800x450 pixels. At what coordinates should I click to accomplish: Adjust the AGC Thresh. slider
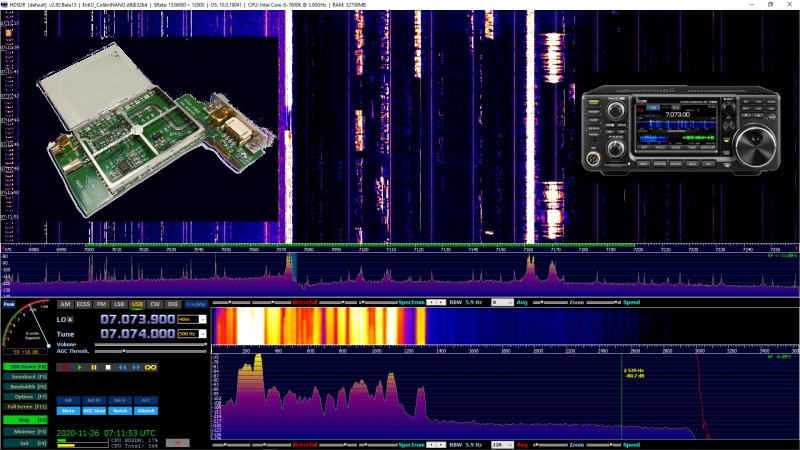point(151,351)
